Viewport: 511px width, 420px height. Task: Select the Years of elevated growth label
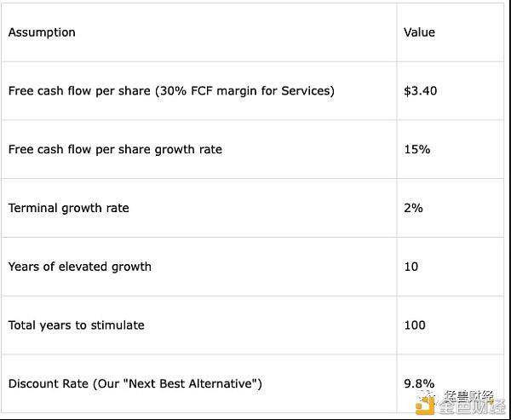[80, 267]
